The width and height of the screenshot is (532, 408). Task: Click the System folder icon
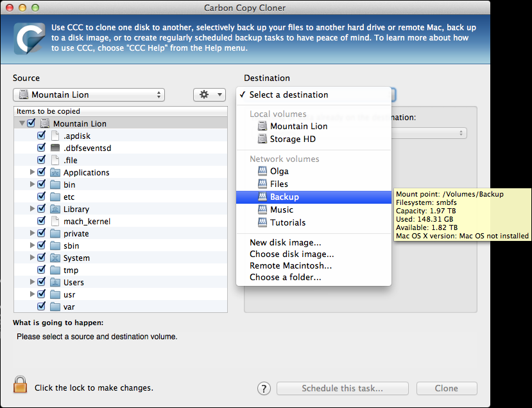[x=55, y=258]
